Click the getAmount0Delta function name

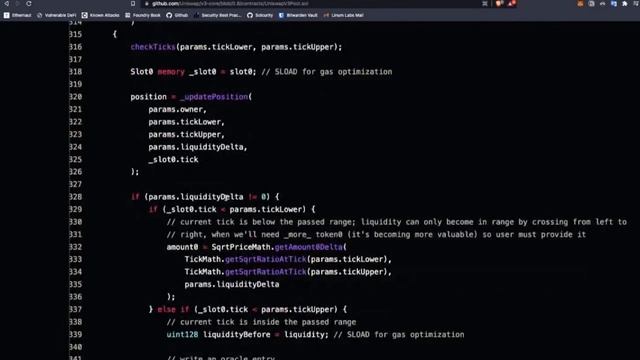click(x=309, y=247)
